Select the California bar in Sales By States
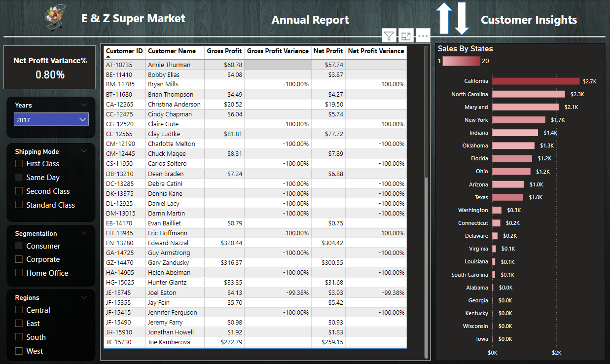Image resolution: width=610 pixels, height=364 pixels. click(536, 81)
